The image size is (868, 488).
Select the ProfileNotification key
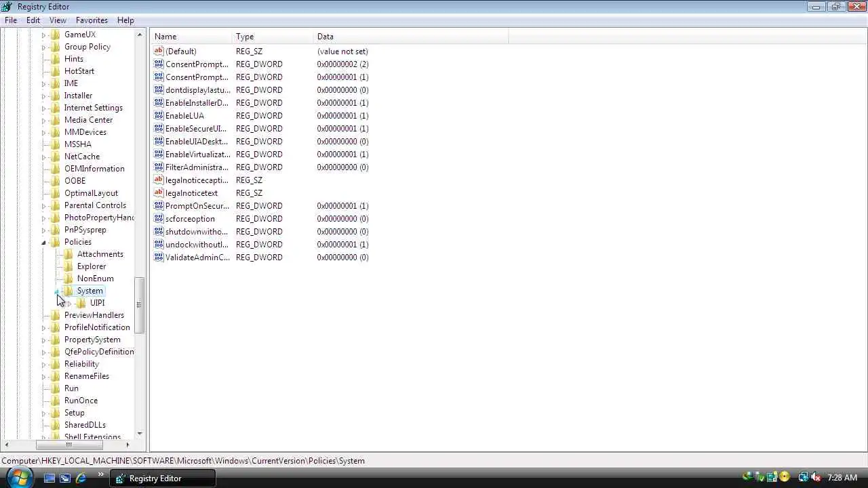97,327
